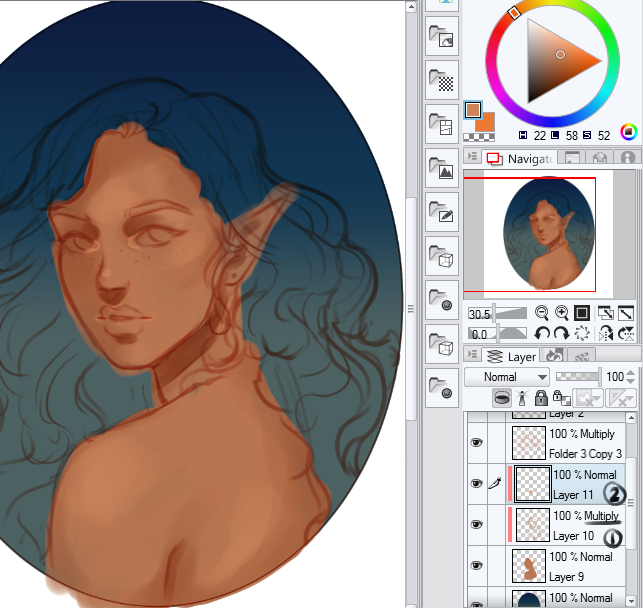
Task: Flip canvas horizontally in Navigator
Action: [x=605, y=334]
